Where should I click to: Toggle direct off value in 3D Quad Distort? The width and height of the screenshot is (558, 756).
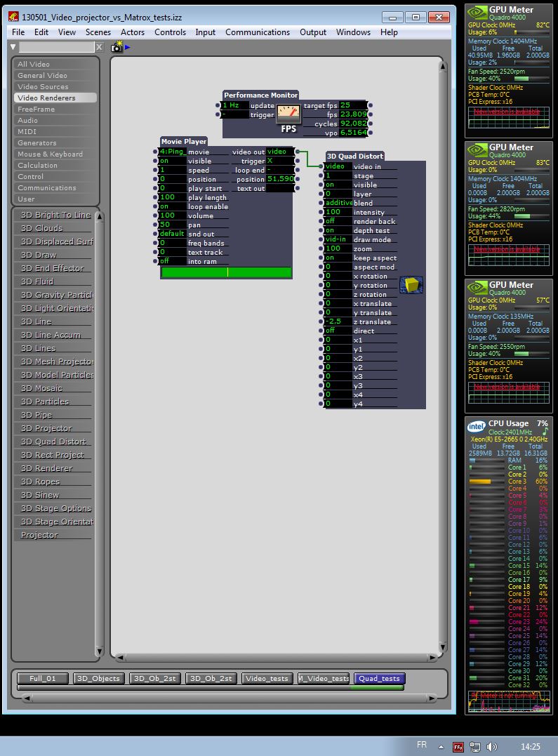[338, 331]
